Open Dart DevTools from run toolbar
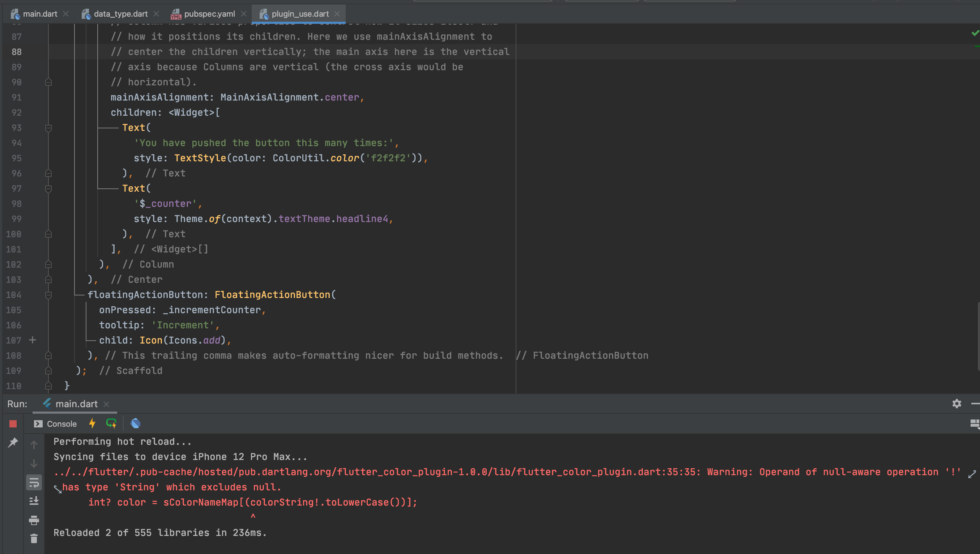Image resolution: width=980 pixels, height=554 pixels. (136, 423)
